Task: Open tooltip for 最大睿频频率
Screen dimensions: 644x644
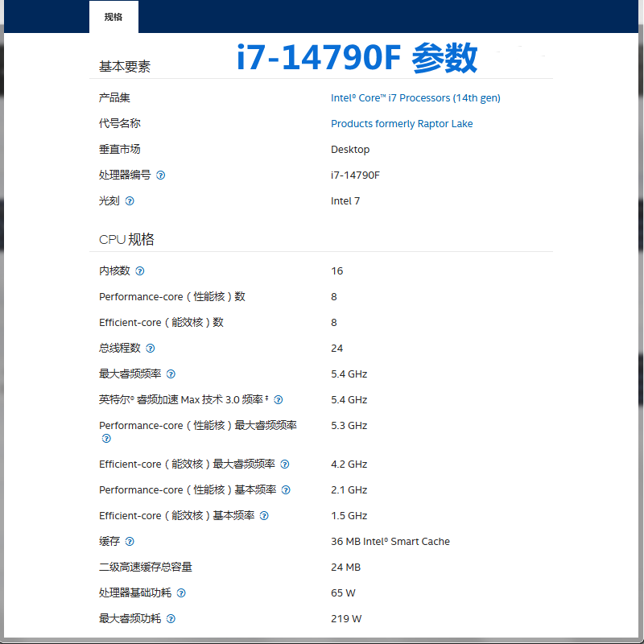Action: [171, 374]
